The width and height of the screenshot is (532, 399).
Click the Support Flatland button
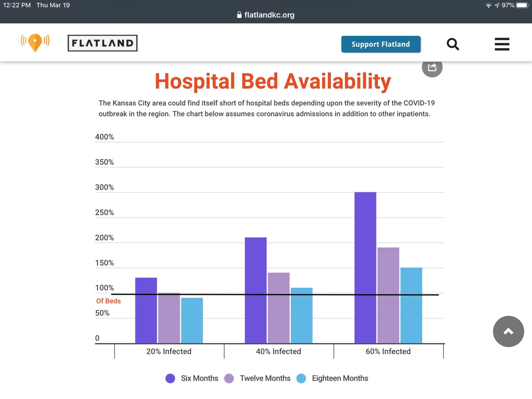(381, 44)
